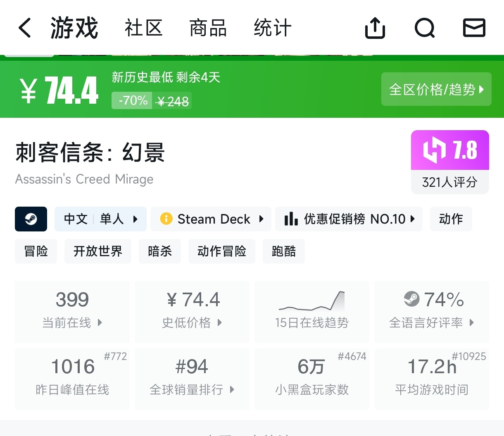Open 全区价格/趋势 price trends
This screenshot has width=504, height=436.
point(436,89)
